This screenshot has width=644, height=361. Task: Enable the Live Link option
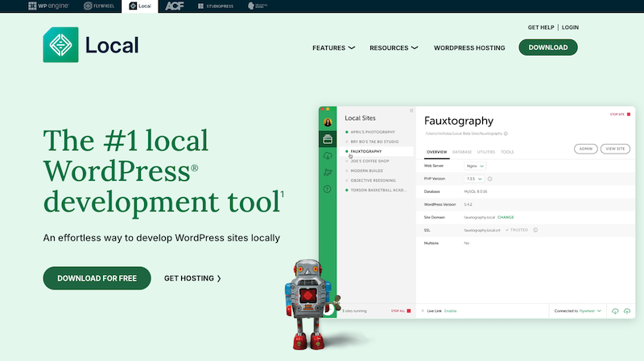450,310
